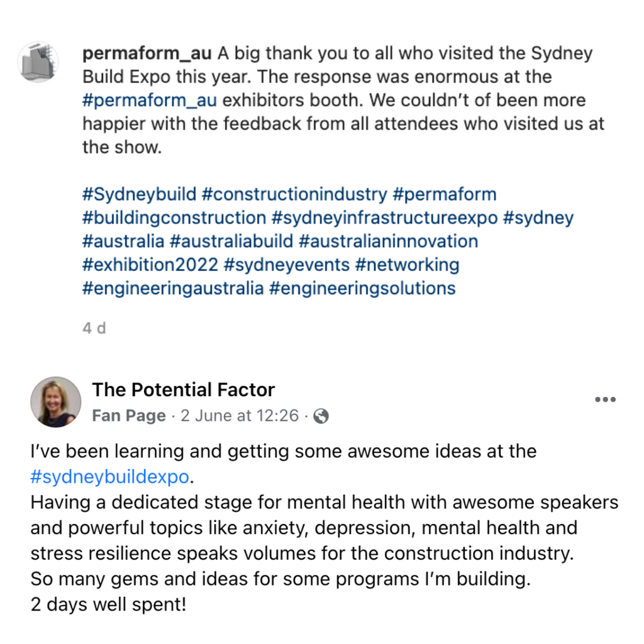644x644 pixels.
Task: Click the 2 June at 12:26 timestamp
Action: tap(240, 416)
